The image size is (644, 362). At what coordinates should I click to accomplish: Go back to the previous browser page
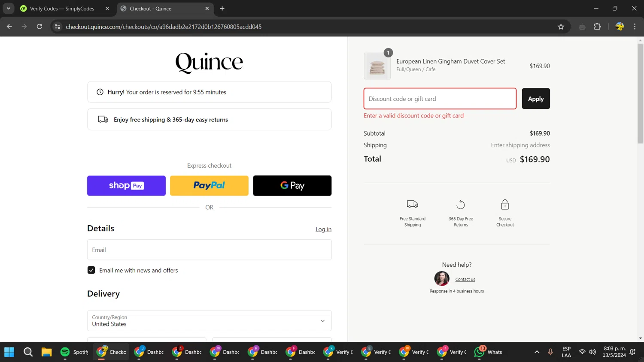pyautogui.click(x=9, y=27)
